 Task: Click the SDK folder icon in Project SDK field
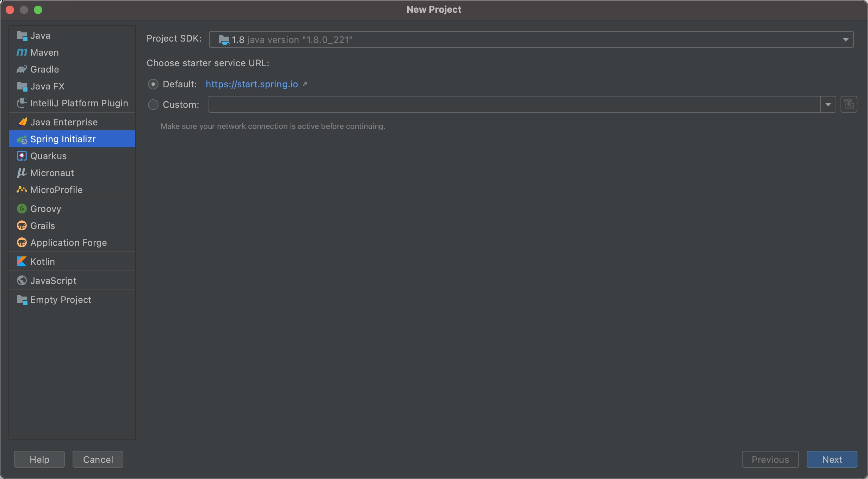click(224, 40)
